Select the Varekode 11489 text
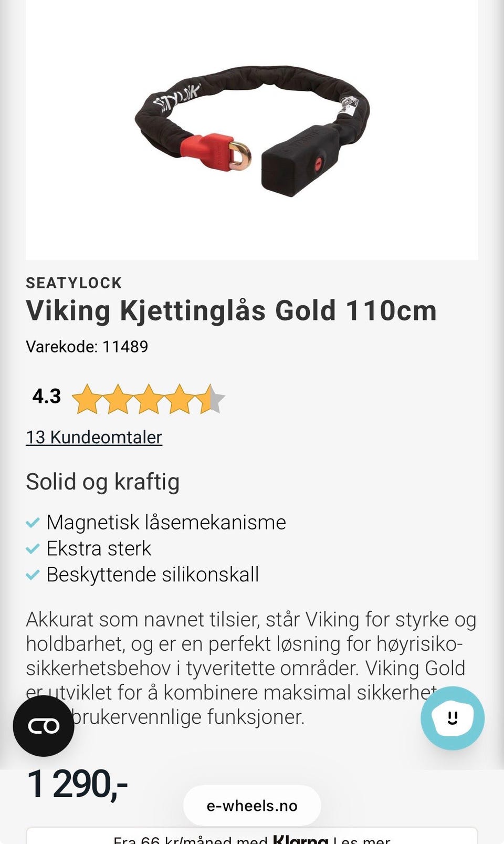Viewport: 504px width, 844px height. point(87,347)
